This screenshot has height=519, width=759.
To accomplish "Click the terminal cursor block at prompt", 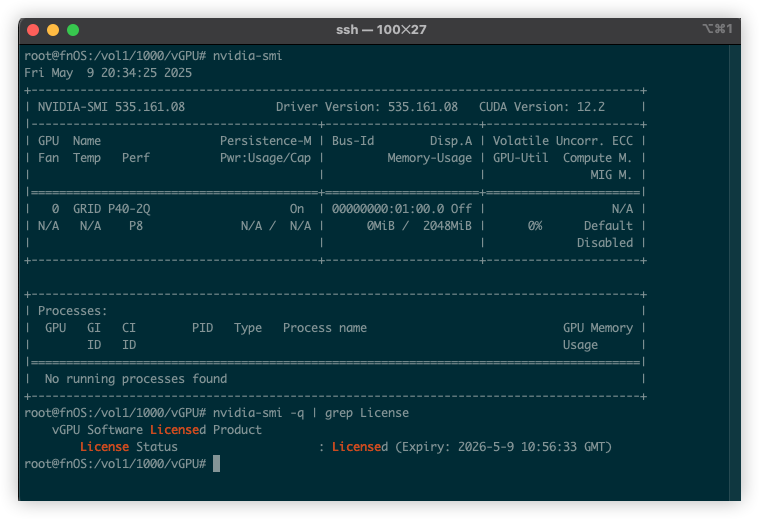I will tap(216, 463).
